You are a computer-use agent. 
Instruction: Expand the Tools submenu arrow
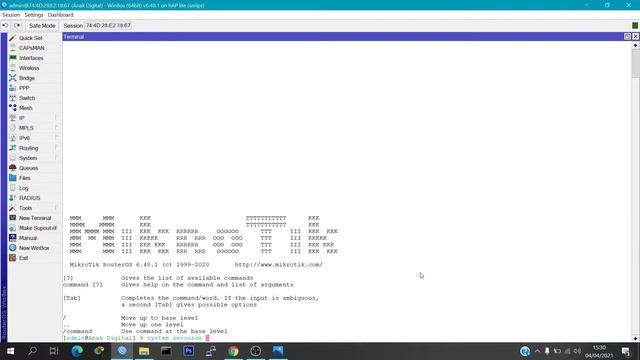(x=56, y=208)
